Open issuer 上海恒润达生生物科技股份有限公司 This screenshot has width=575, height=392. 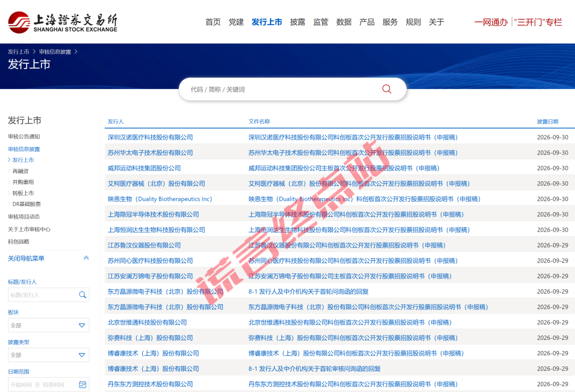pos(156,230)
